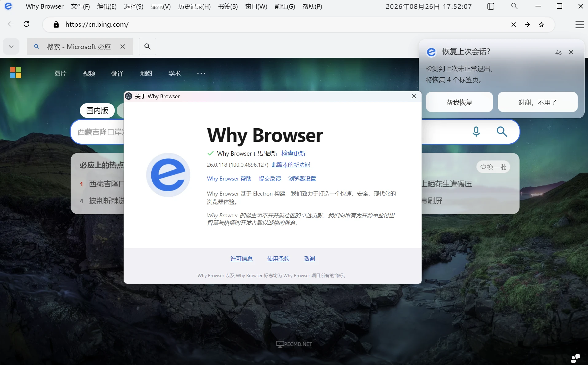Screen dimensions: 588x365
Task: Open hot topic 4 披荆斩棘
Action: coord(106,201)
